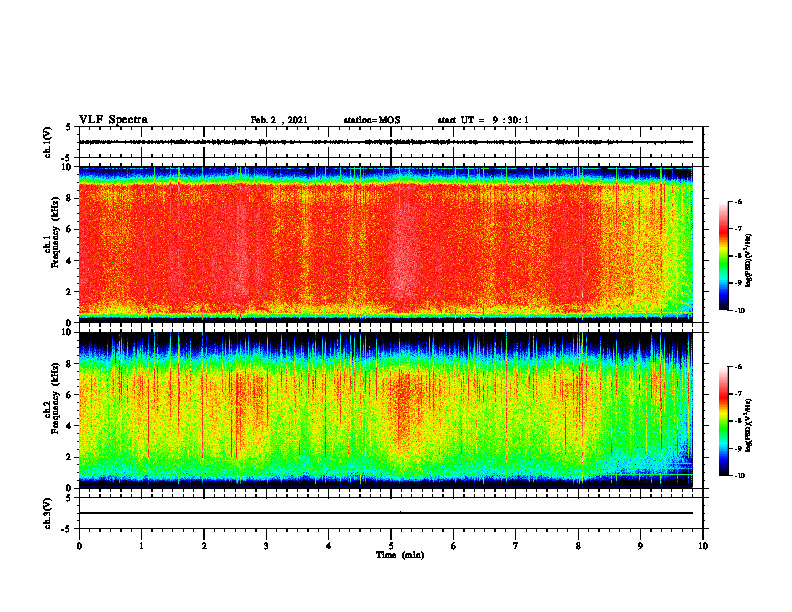Click time axis tick label "8"
The width and height of the screenshot is (792, 612).
578,546
